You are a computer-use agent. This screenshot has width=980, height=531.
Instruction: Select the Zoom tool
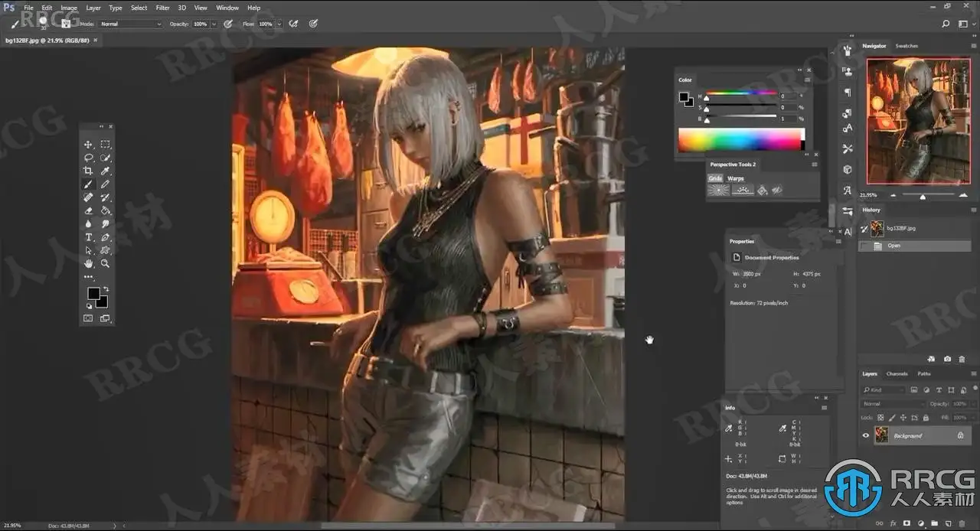tap(105, 263)
